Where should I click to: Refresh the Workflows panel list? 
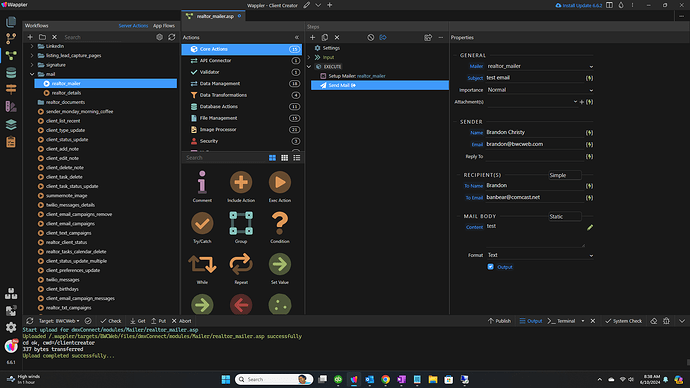(x=172, y=37)
